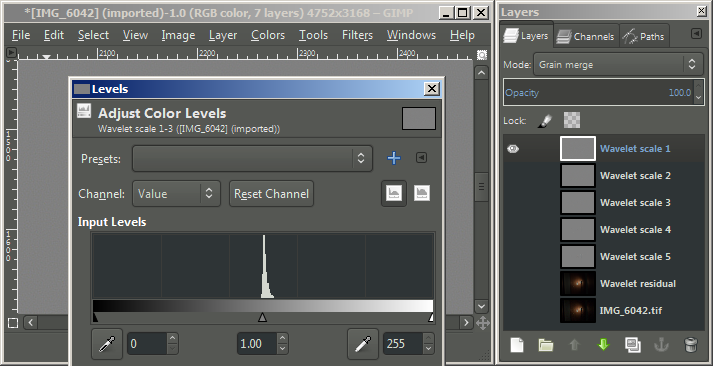Image resolution: width=713 pixels, height=366 pixels.
Task: Click the gamma midpoint slider triangle
Action: pos(262,317)
